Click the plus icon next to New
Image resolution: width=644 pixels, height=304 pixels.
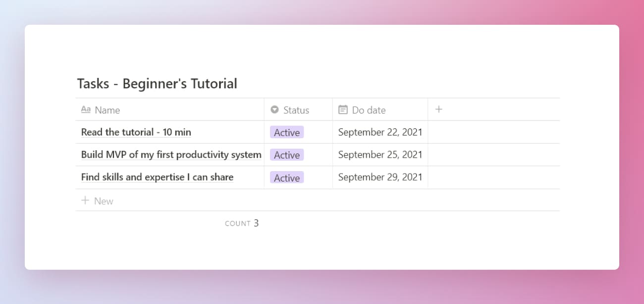tap(85, 200)
